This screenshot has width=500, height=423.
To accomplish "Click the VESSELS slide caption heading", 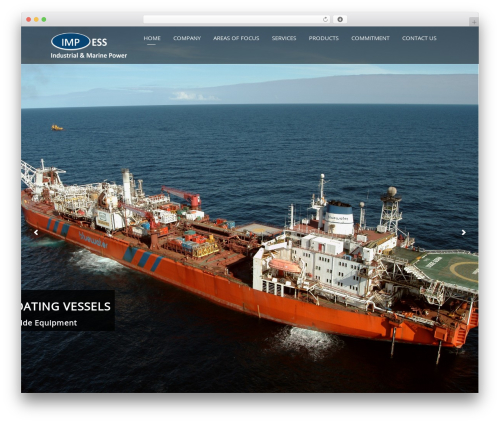I will coord(66,306).
